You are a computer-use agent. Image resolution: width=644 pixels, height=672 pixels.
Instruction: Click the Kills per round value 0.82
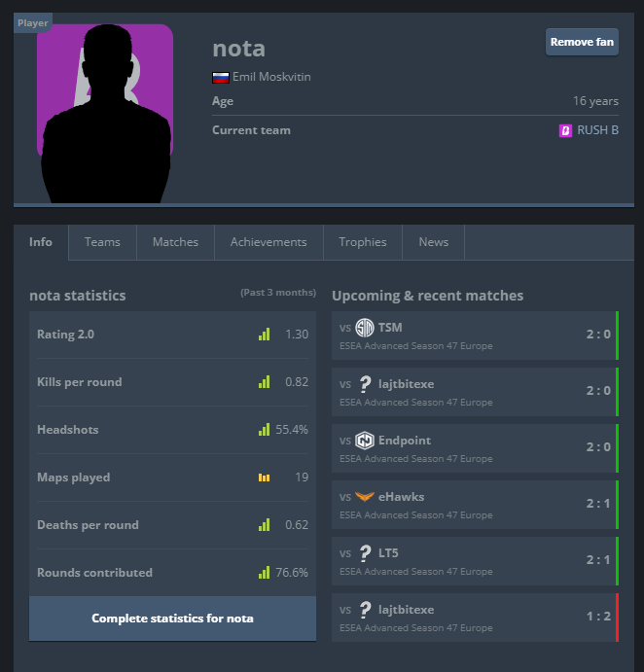[297, 382]
